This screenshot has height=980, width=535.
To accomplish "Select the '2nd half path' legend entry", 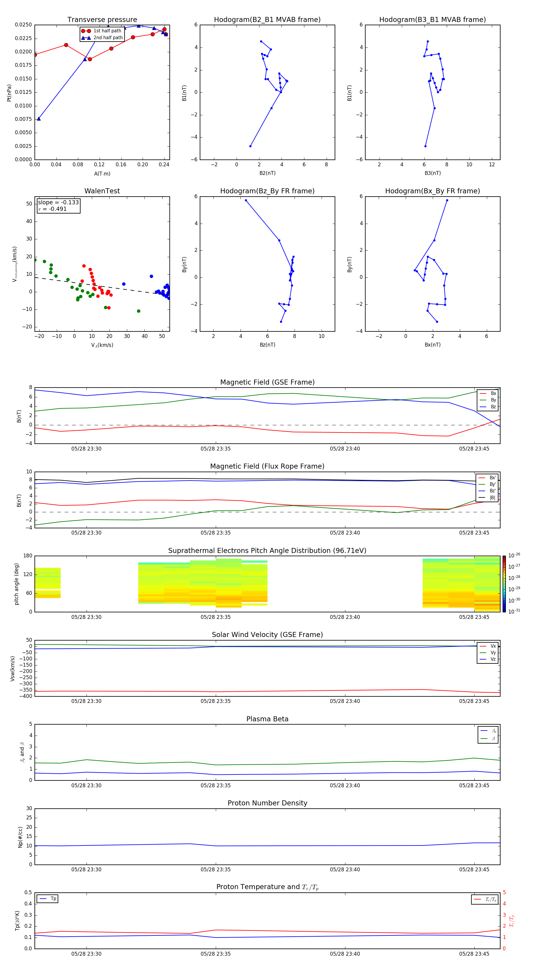I will coord(102,38).
